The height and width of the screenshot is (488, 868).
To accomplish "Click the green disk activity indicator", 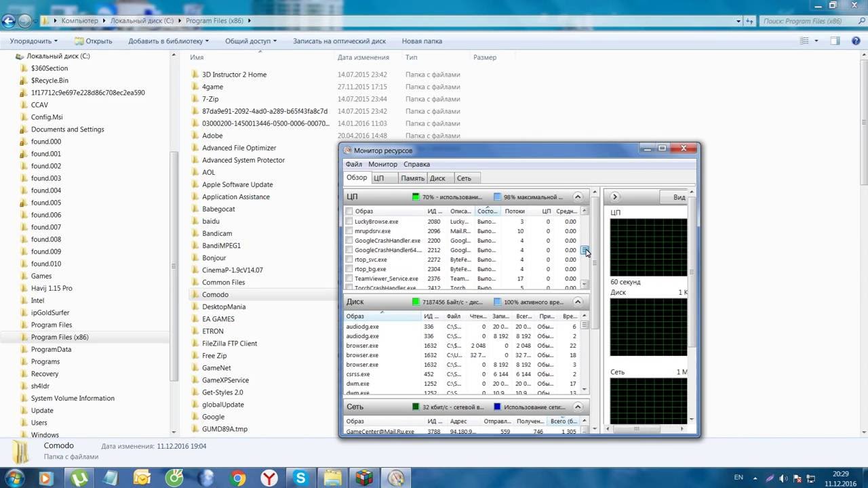I will tap(416, 302).
